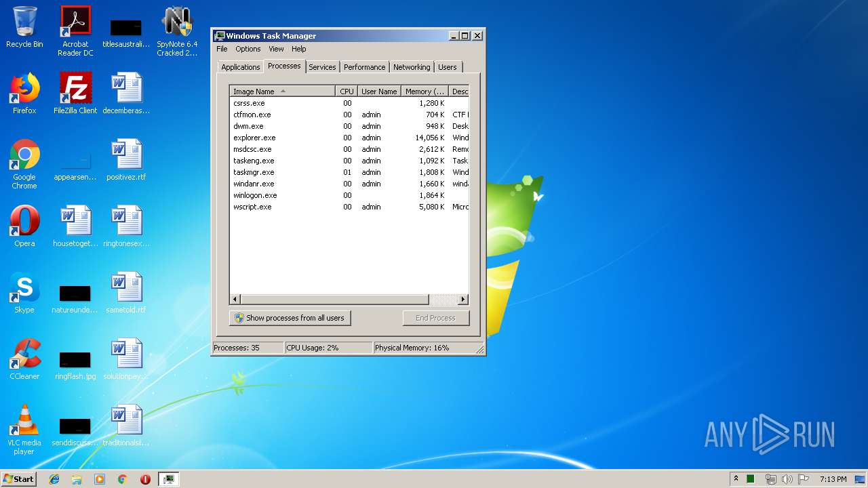868x488 pixels.
Task: Sort processes by User Name column
Action: (379, 91)
